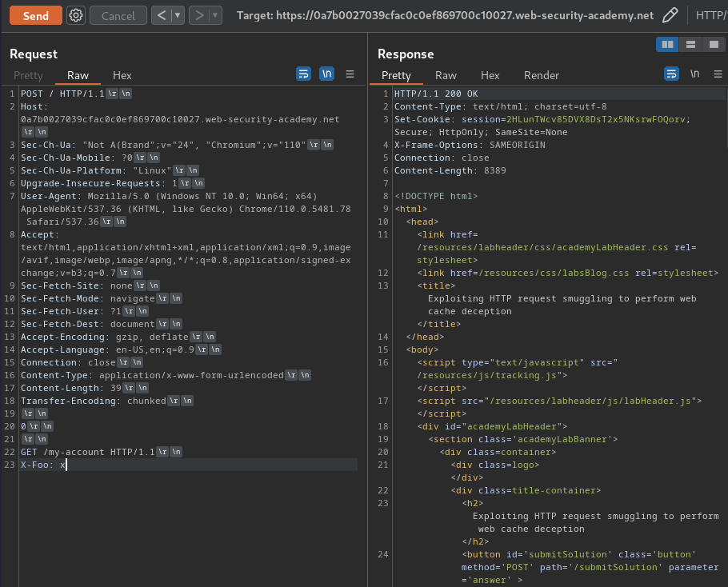Place cursor in the 'X-Foo: x' line

43,465
